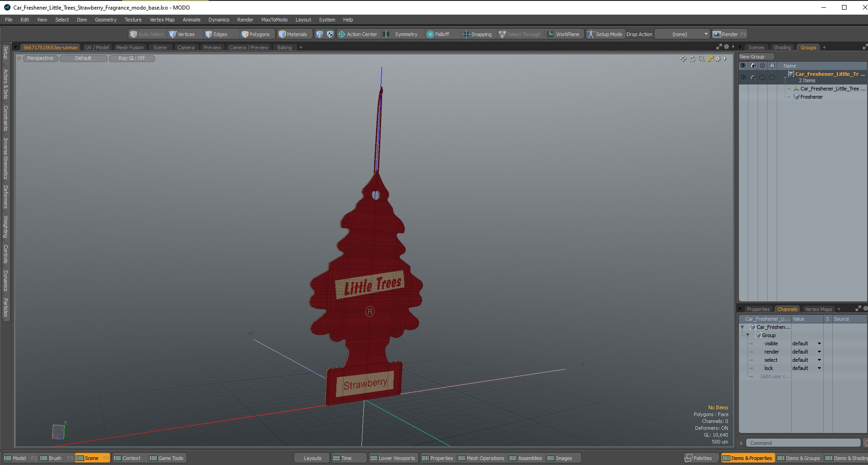
Task: Click viewport pan/move icon
Action: (683, 58)
